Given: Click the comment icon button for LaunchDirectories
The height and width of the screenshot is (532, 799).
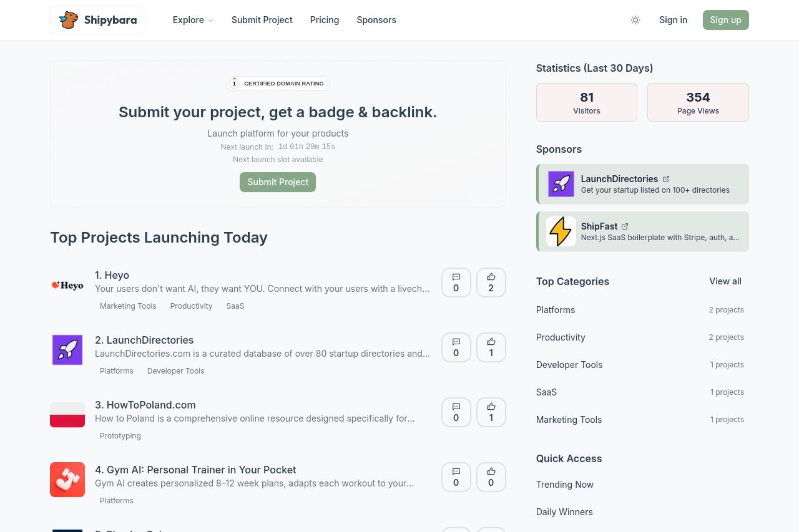Looking at the screenshot, I should pyautogui.click(x=456, y=347).
